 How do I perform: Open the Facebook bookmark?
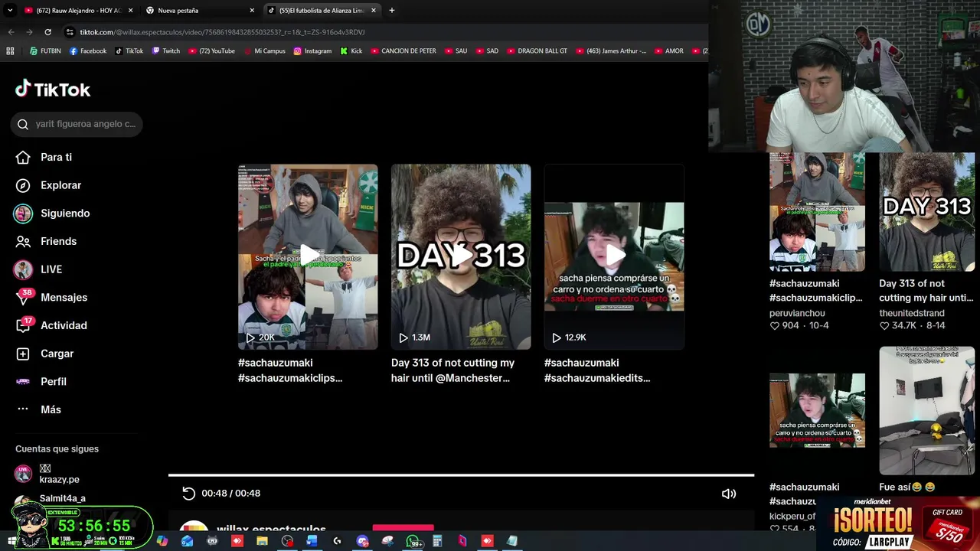coord(88,51)
